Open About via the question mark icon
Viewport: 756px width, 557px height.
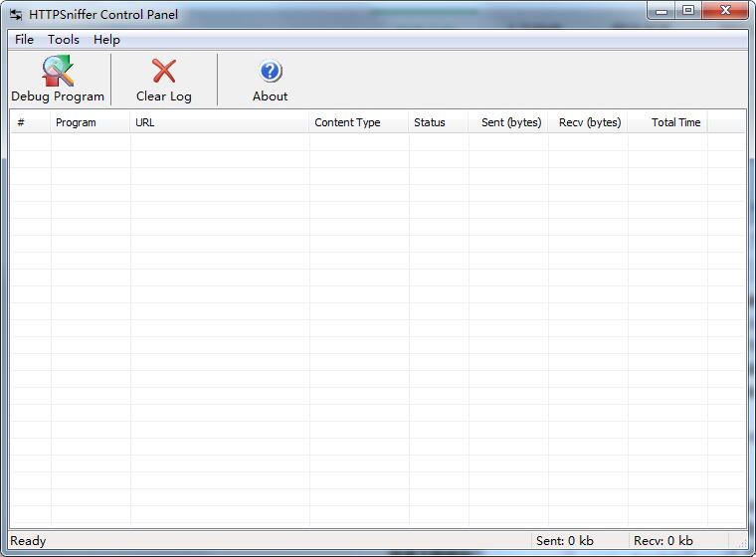[x=270, y=72]
